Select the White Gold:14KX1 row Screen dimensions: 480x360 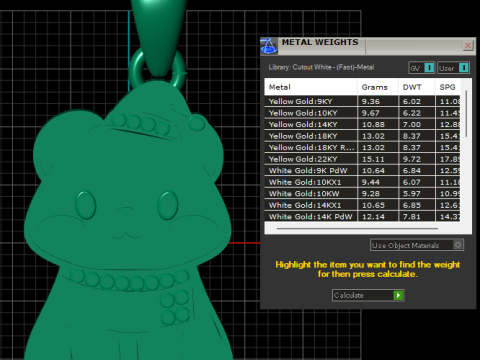pyautogui.click(x=362, y=205)
